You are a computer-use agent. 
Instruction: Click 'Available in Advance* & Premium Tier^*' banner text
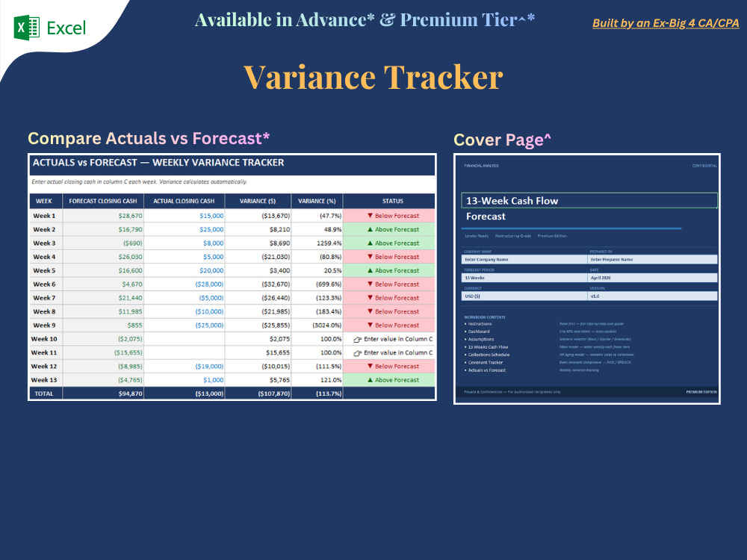(365, 20)
